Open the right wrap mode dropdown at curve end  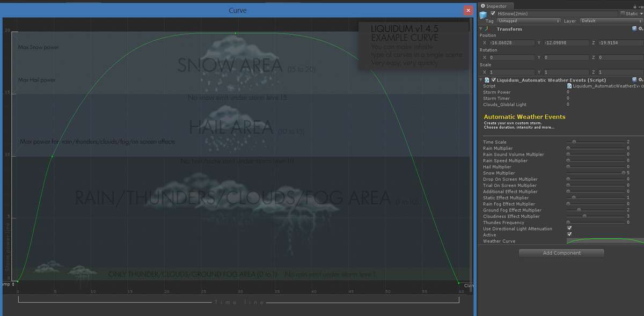click(x=468, y=285)
